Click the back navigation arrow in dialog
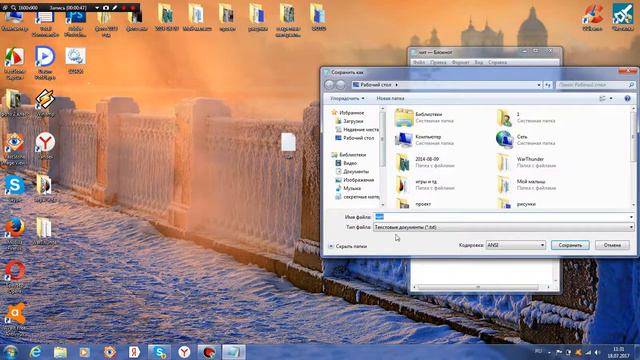 click(x=330, y=84)
